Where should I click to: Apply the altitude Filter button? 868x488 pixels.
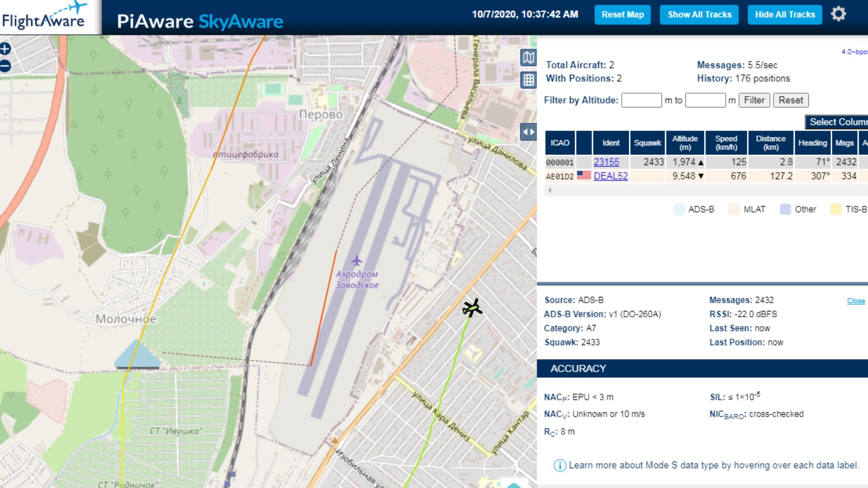[x=754, y=100]
